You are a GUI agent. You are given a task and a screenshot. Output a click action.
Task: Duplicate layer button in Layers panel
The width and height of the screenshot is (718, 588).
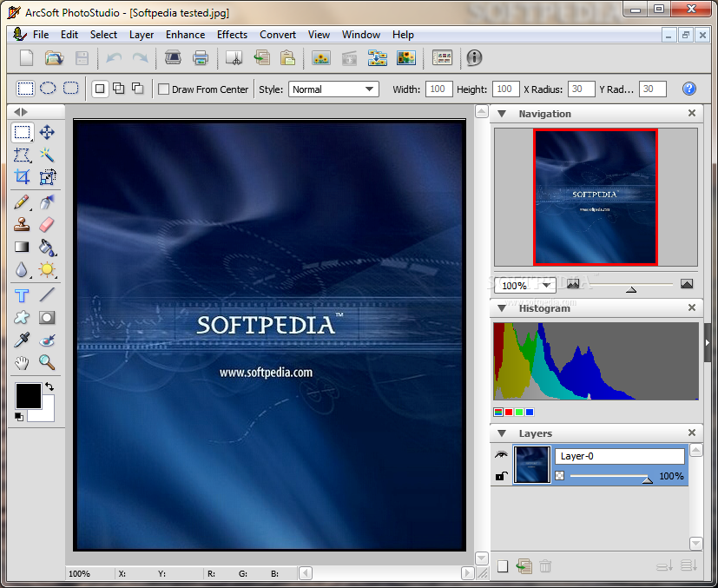524,566
